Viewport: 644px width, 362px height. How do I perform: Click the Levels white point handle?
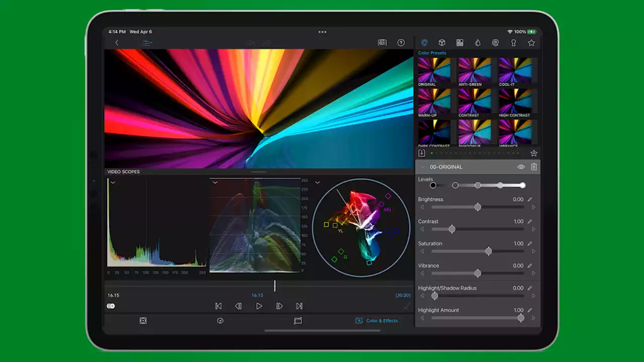pos(523,186)
